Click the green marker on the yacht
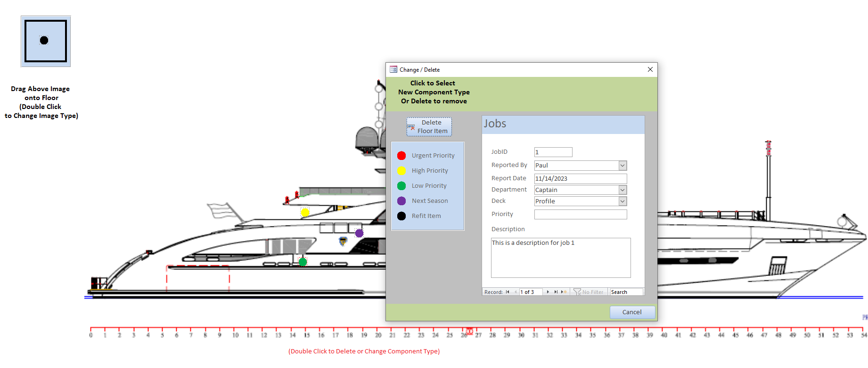Screen dimensions: 868x368 303,262
